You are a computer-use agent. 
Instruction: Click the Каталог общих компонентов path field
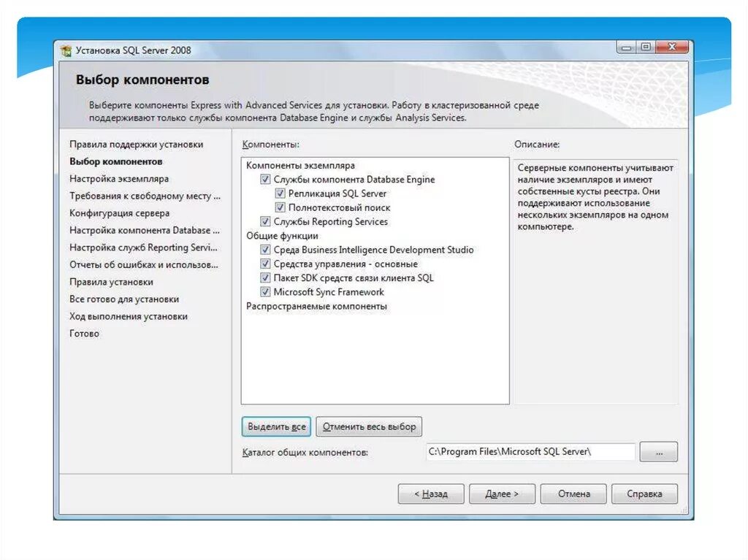pos(530,452)
